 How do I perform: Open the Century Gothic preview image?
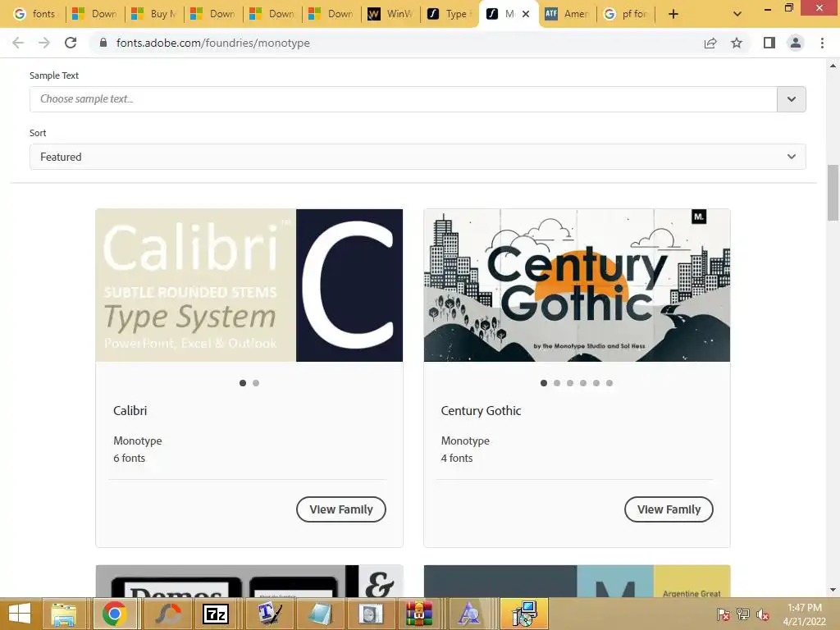coord(577,285)
